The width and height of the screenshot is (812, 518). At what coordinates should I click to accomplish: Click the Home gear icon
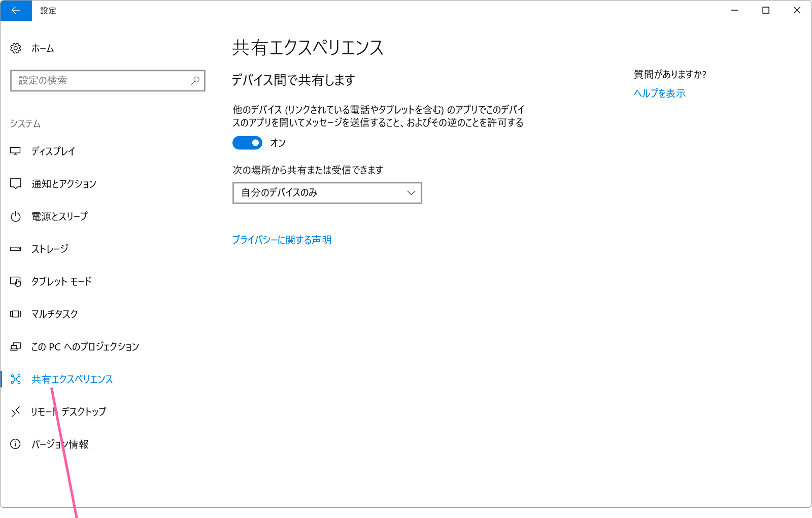tap(16, 48)
